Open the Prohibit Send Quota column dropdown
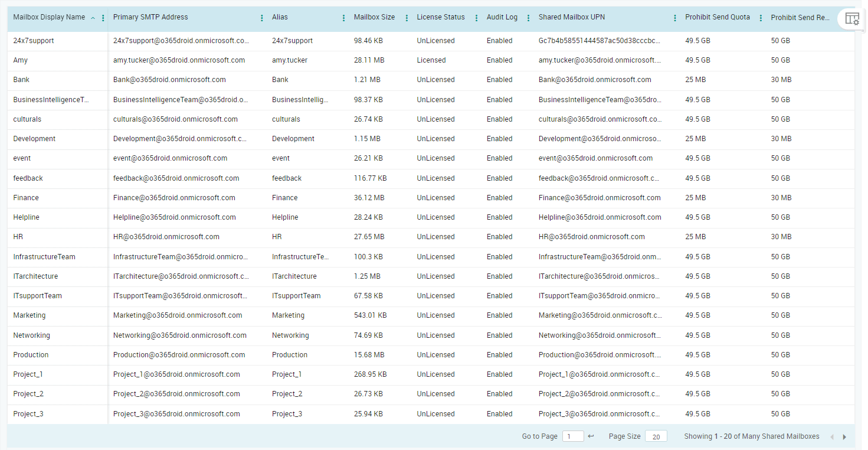Screen dimensions: 868x450 pos(761,17)
